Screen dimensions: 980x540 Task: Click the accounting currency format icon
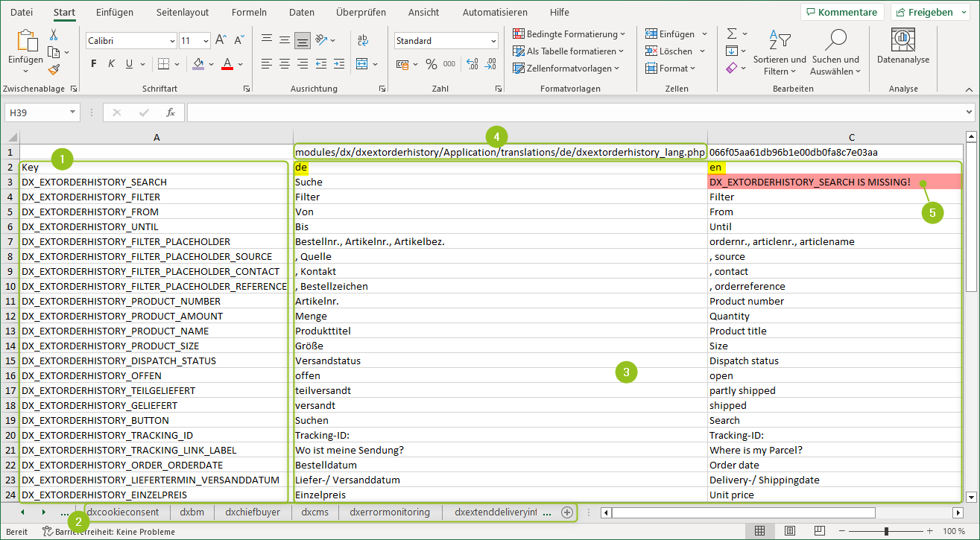coord(402,65)
